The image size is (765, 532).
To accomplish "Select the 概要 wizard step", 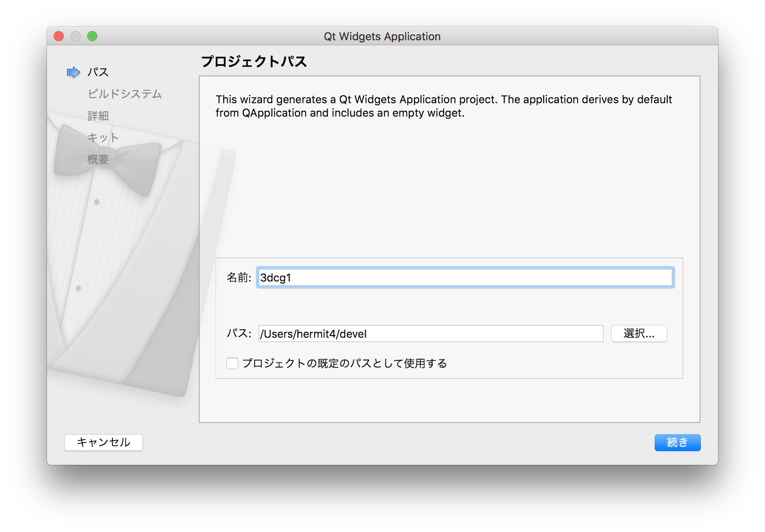I will point(98,159).
